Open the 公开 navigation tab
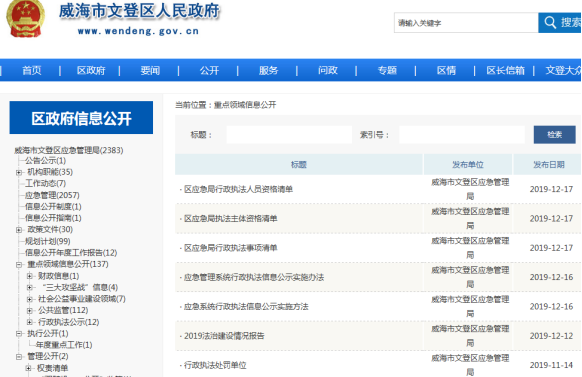The height and width of the screenshot is (377, 582). click(209, 70)
